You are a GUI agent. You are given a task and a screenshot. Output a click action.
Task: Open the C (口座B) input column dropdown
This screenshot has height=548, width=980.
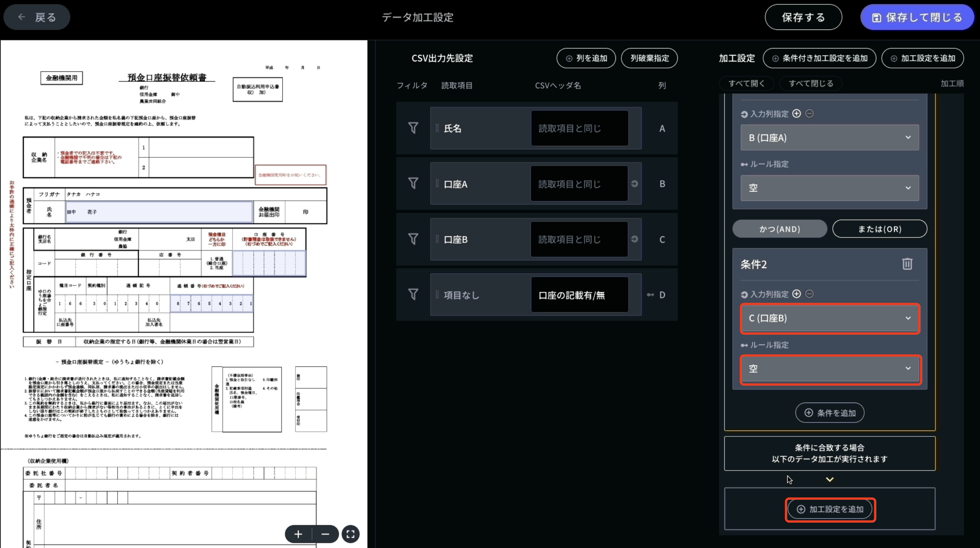point(829,318)
